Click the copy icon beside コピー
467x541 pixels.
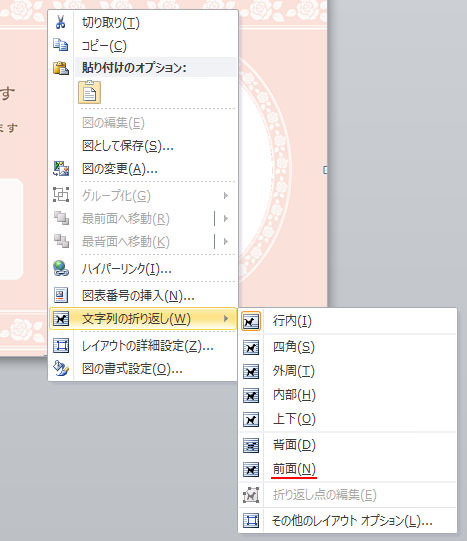pos(61,45)
